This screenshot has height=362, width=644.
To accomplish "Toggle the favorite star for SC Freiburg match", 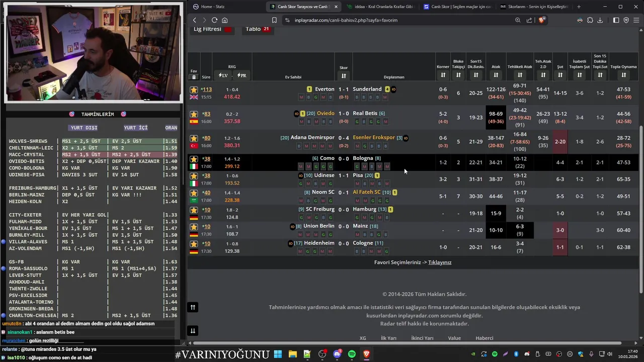I will [x=194, y=210].
